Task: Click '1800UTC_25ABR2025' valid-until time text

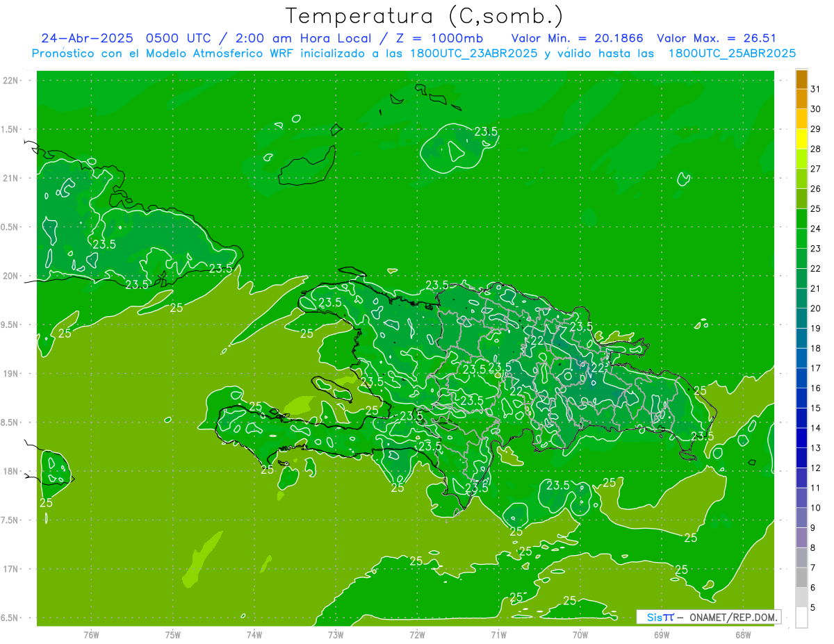Action: (732, 53)
